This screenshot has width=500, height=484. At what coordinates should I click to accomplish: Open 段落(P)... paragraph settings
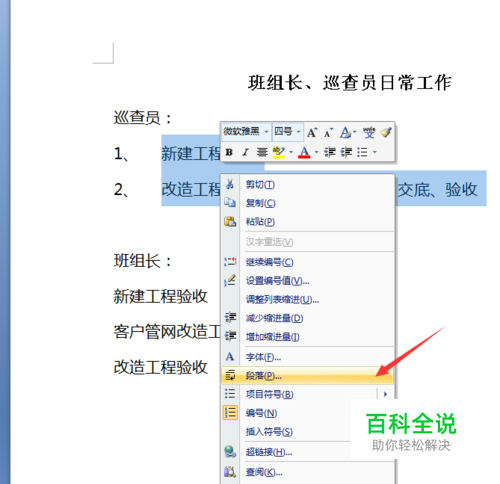[307, 376]
